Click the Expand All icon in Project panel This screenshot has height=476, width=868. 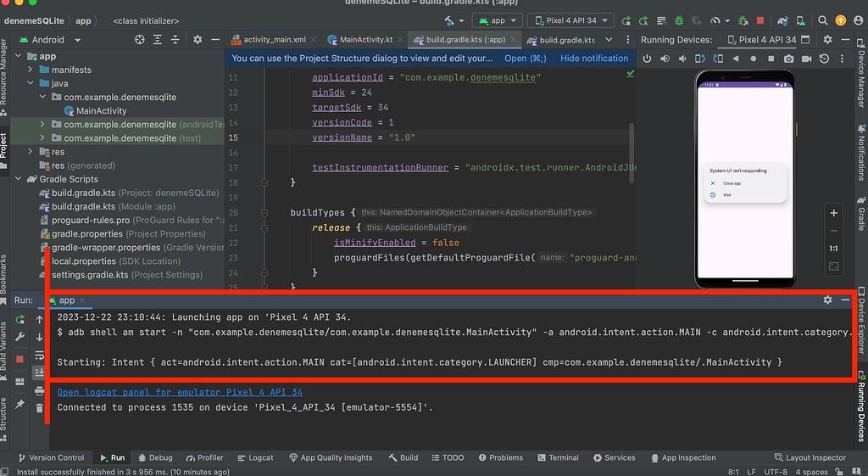click(x=157, y=39)
